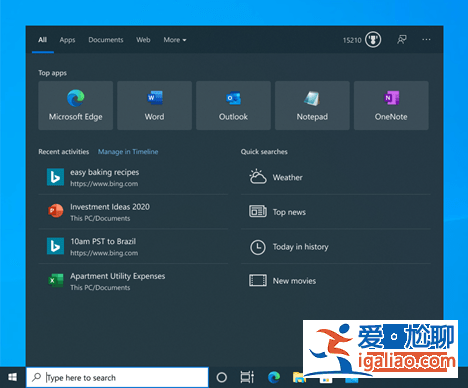Image resolution: width=468 pixels, height=388 pixels.
Task: Open Outlook tile in Top apps
Action: [x=233, y=105]
